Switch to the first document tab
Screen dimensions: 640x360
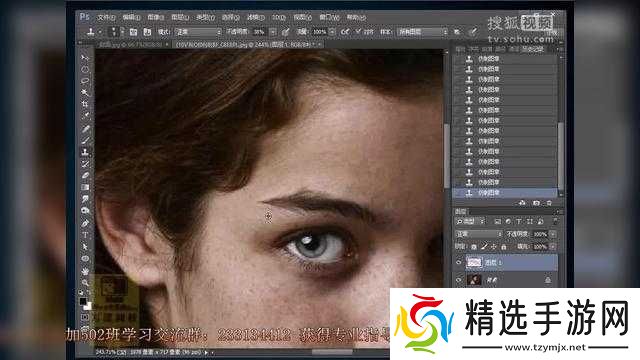pyautogui.click(x=133, y=44)
